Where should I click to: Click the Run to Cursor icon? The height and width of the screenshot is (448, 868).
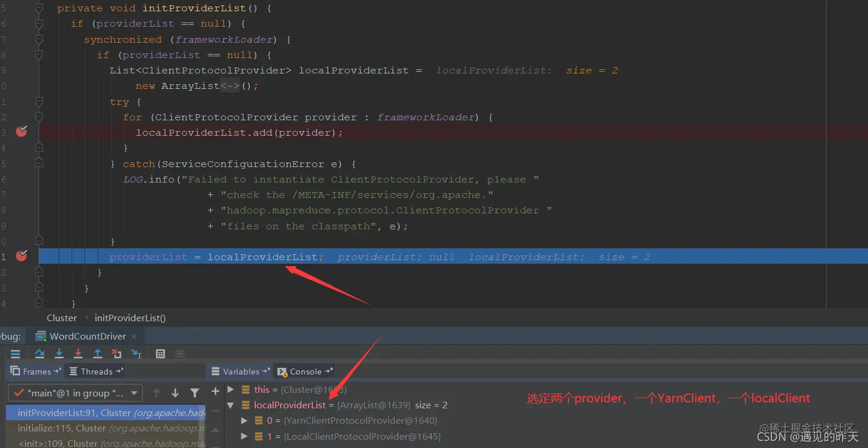pos(136,354)
